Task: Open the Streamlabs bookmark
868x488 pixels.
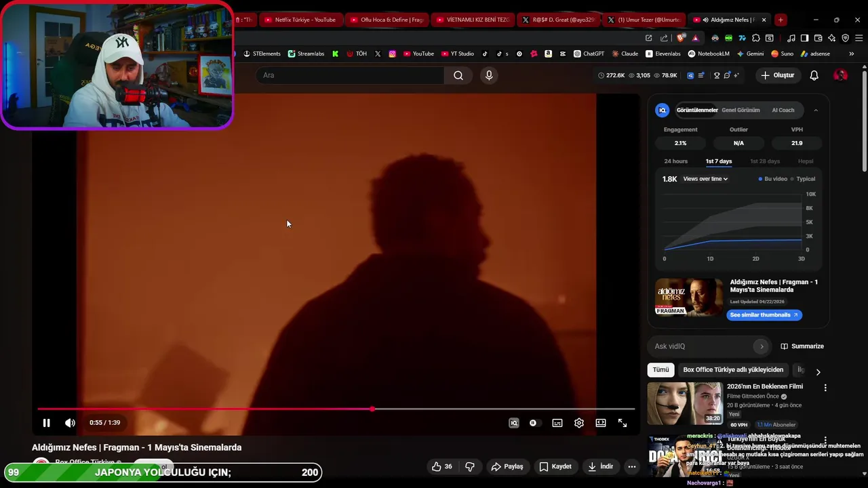Action: (x=306, y=54)
